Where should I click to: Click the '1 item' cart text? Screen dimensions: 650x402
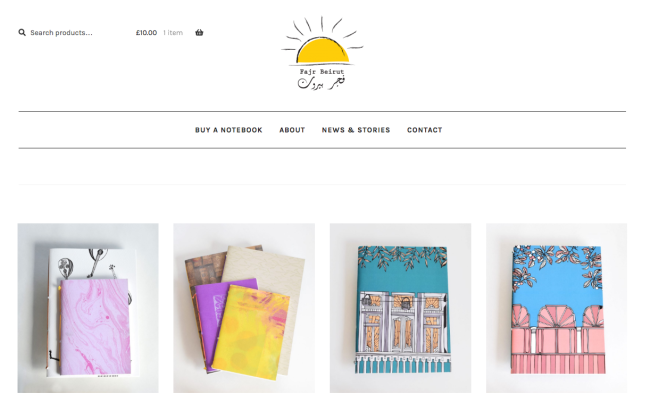173,33
